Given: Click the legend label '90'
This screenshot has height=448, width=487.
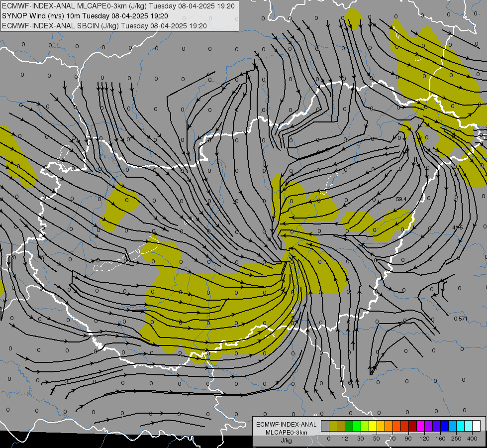Looking at the screenshot, I should 408,439.
